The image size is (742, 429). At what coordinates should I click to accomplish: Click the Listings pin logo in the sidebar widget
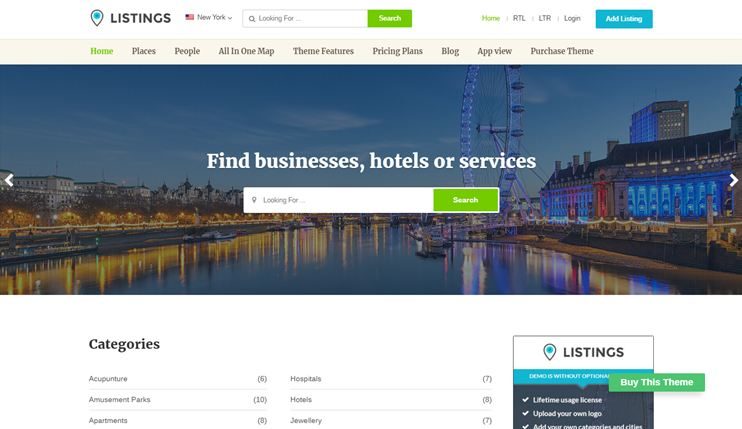pos(549,352)
